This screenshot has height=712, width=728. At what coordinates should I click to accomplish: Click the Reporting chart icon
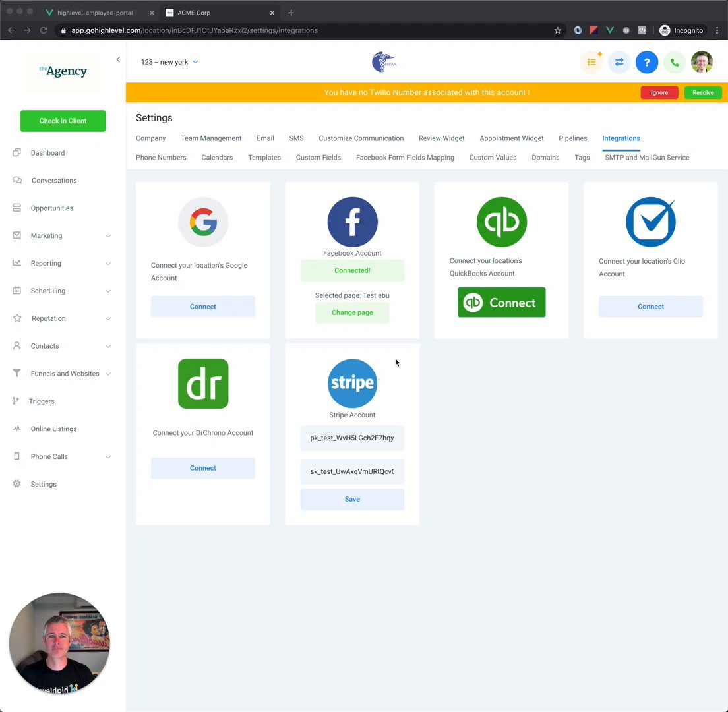[x=16, y=263]
